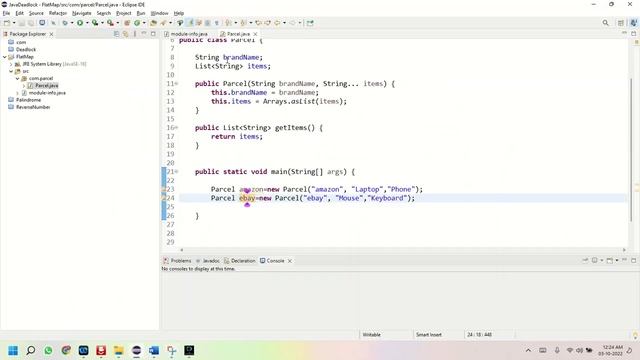
Task: Minimize the Package Explorer view
Action: pos(144,33)
